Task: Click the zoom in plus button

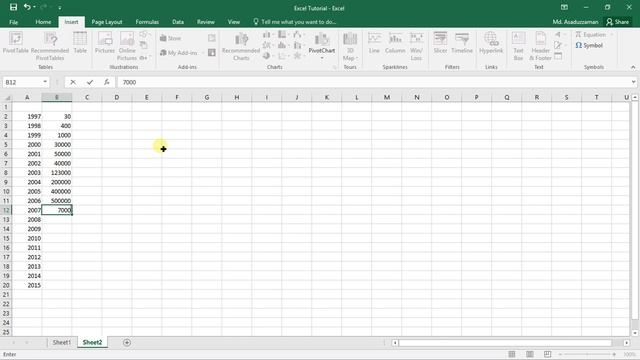Action: 614,354
